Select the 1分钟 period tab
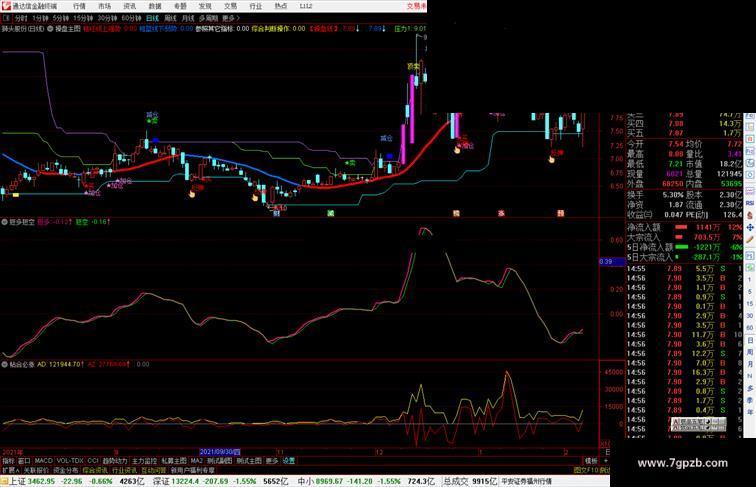The height and width of the screenshot is (487, 756). (40, 18)
